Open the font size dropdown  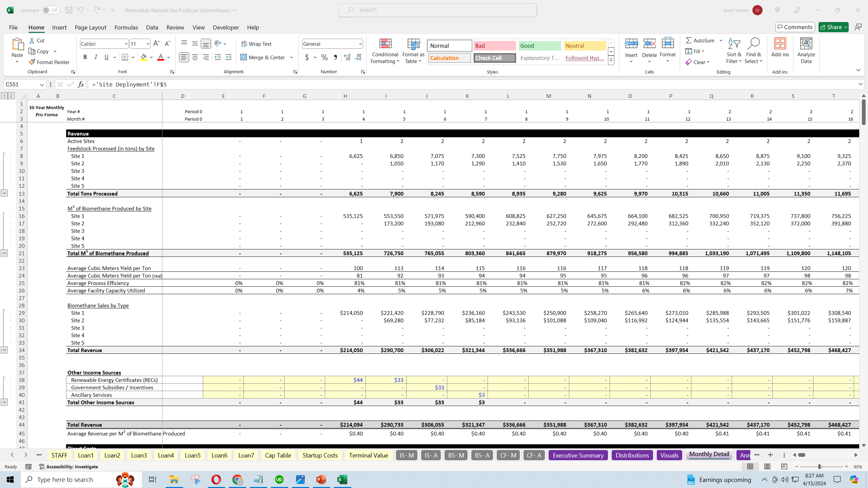(148, 44)
